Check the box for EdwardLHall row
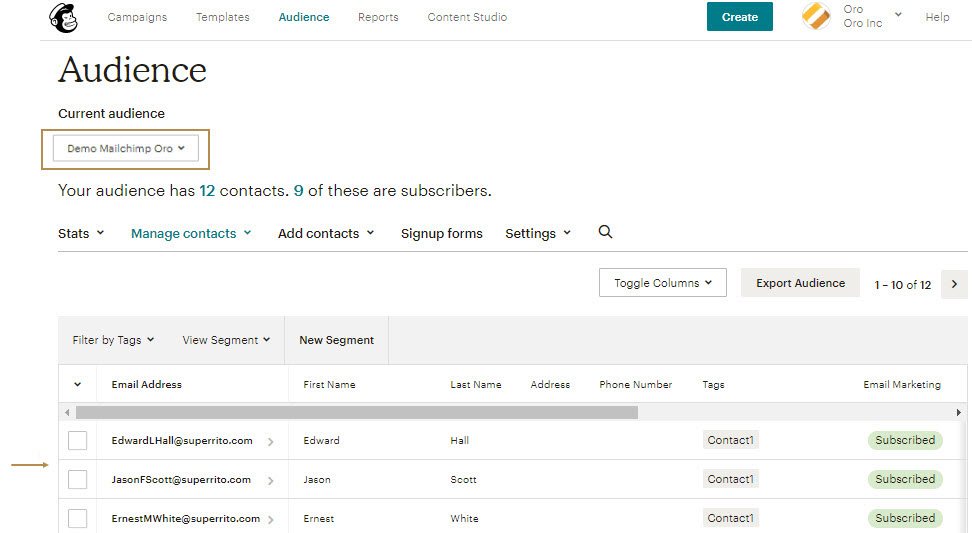The image size is (972, 533). (x=78, y=441)
